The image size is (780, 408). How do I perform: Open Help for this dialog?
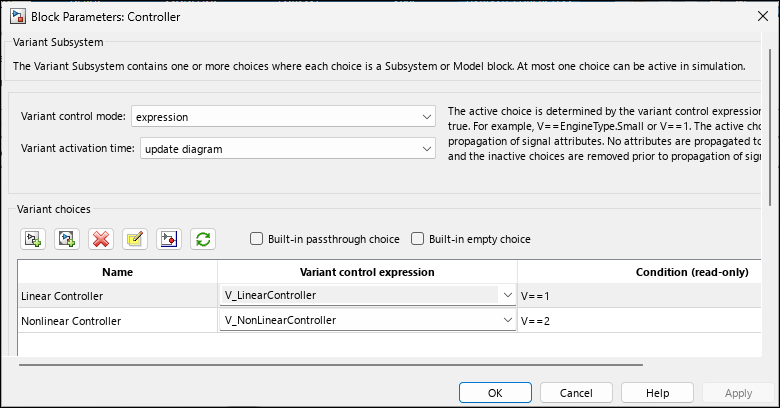tap(657, 393)
